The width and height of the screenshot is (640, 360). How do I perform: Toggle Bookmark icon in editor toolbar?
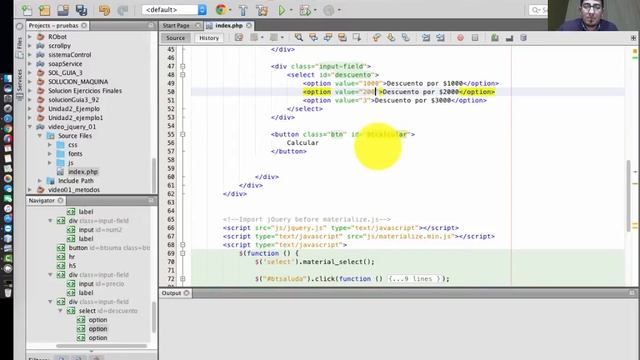[x=405, y=38]
